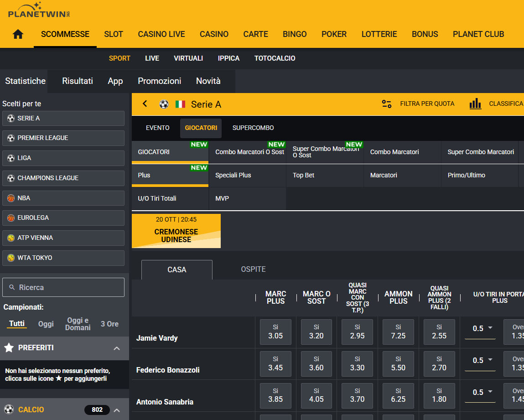524x420 pixels.
Task: Click the basketball icon beside EUROLEGA
Action: pos(11,218)
